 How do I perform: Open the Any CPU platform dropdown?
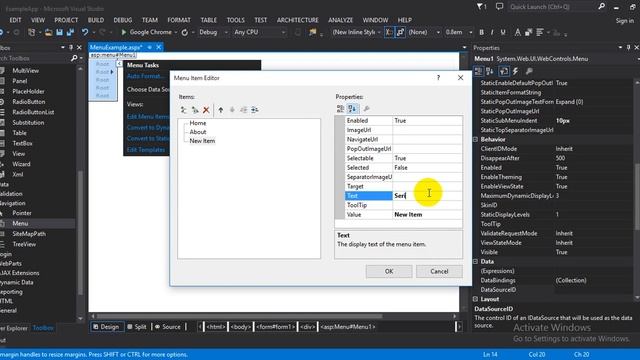[x=259, y=32]
